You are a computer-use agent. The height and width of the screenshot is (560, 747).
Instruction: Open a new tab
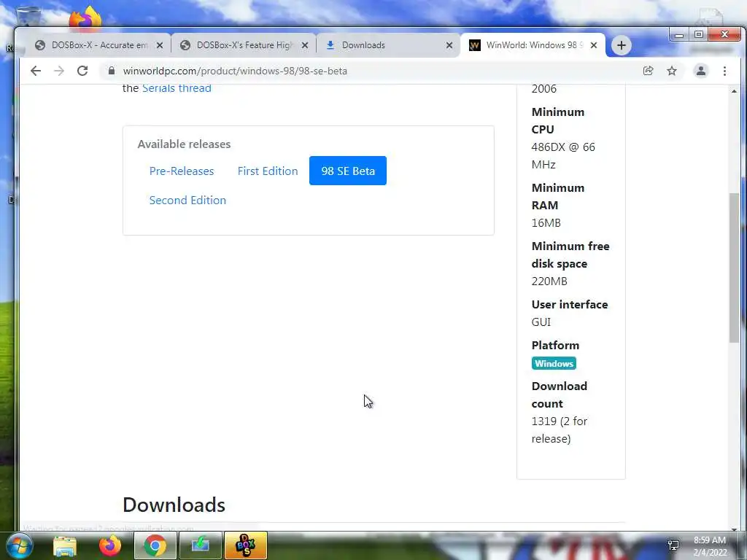click(x=622, y=45)
